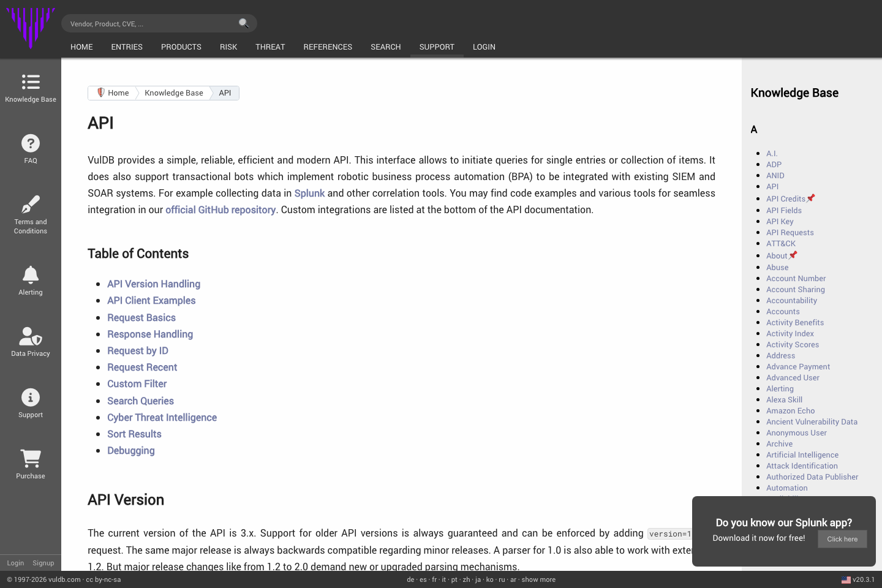
Task: Click the VulDB logo
Action: (31, 28)
